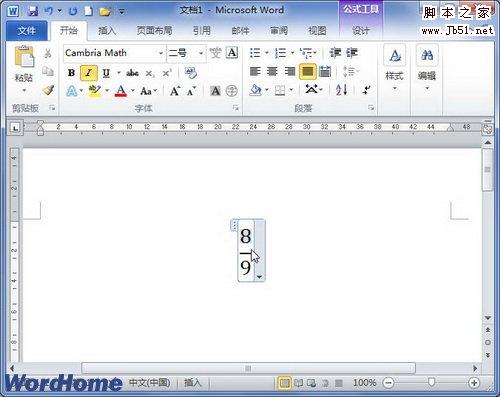Image resolution: width=500 pixels, height=397 pixels.
Task: Click the increase indent icon
Action: pyautogui.click(x=352, y=53)
